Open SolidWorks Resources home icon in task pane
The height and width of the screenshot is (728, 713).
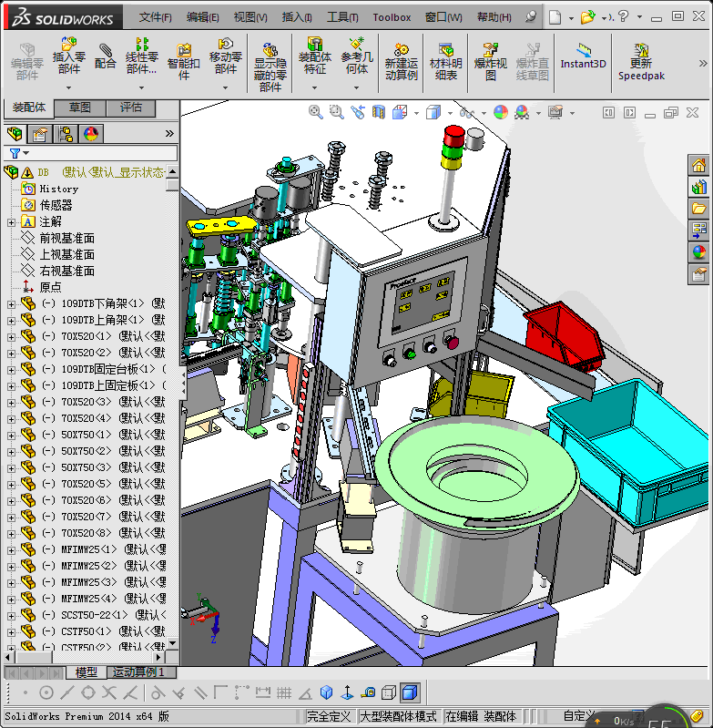(698, 165)
